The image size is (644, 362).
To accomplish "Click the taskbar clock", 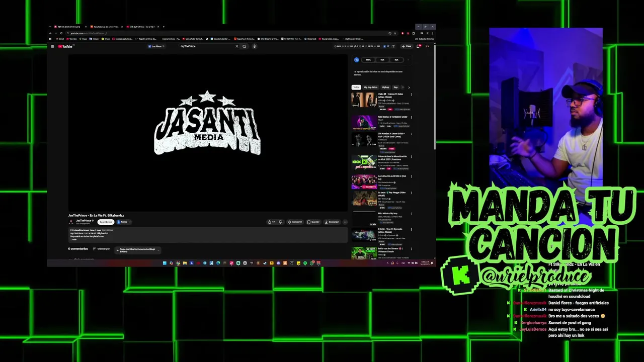I will point(426,263).
